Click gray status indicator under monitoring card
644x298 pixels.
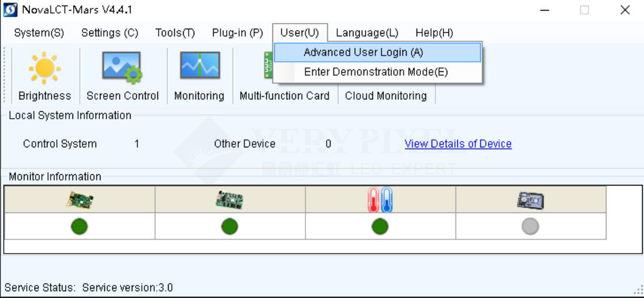coord(530,227)
